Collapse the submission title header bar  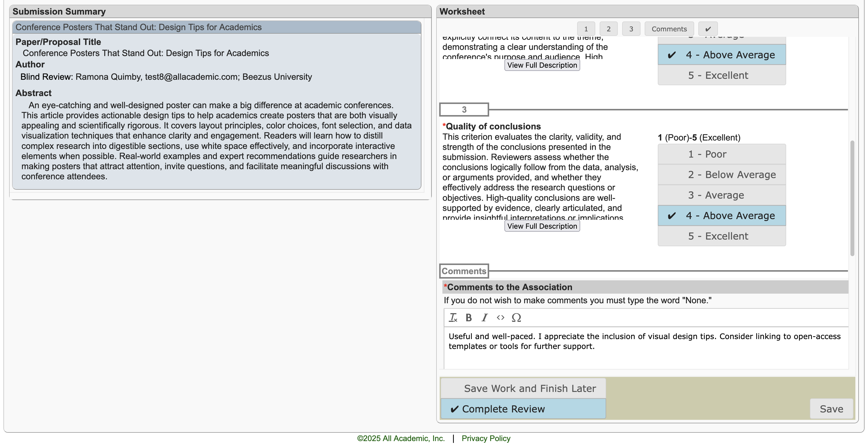click(x=216, y=27)
